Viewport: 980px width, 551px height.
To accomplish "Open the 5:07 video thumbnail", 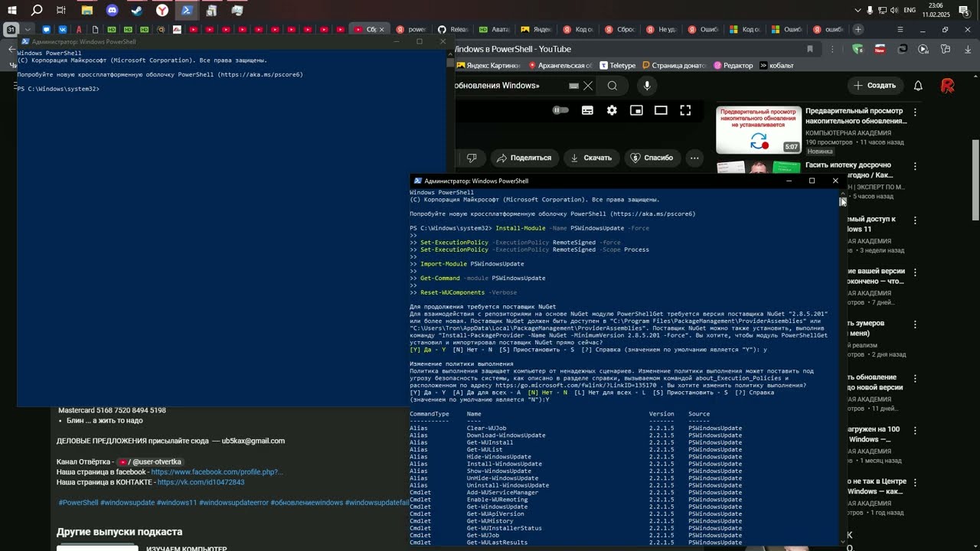I will point(759,130).
